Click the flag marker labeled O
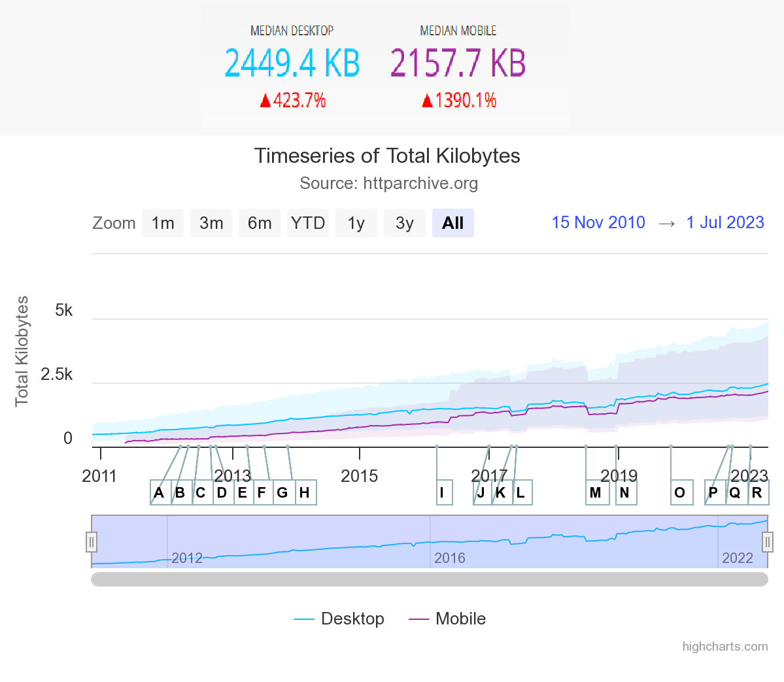The width and height of the screenshot is (784, 682). [x=680, y=492]
